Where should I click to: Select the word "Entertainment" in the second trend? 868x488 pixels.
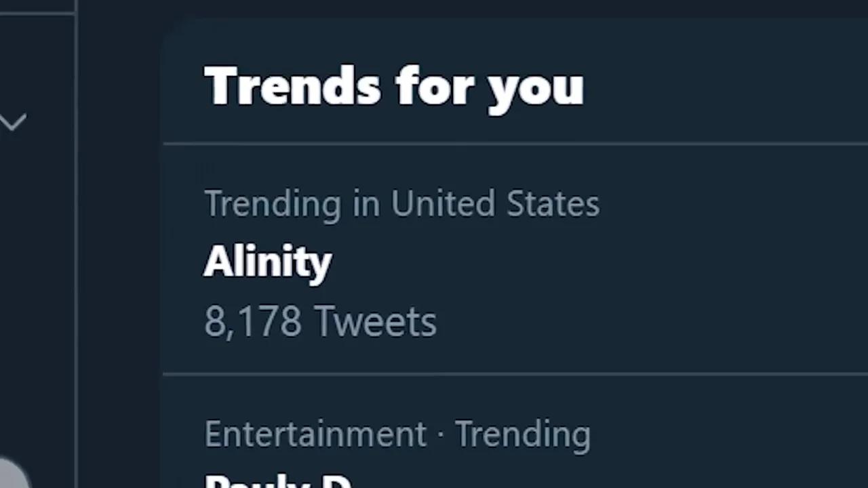(x=315, y=434)
